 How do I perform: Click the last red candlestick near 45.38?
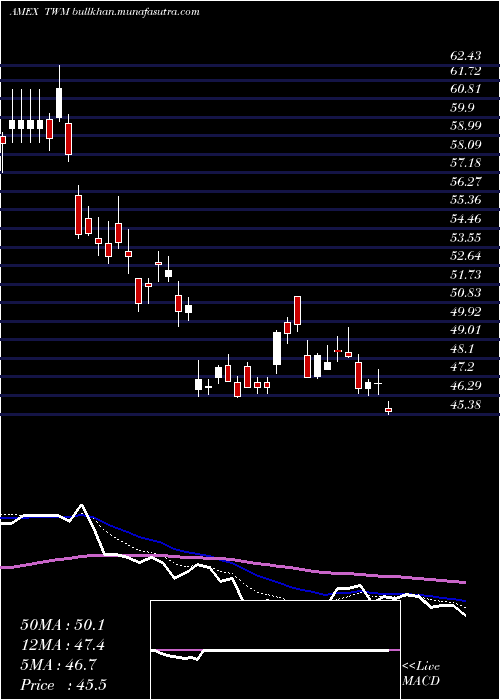[388, 409]
